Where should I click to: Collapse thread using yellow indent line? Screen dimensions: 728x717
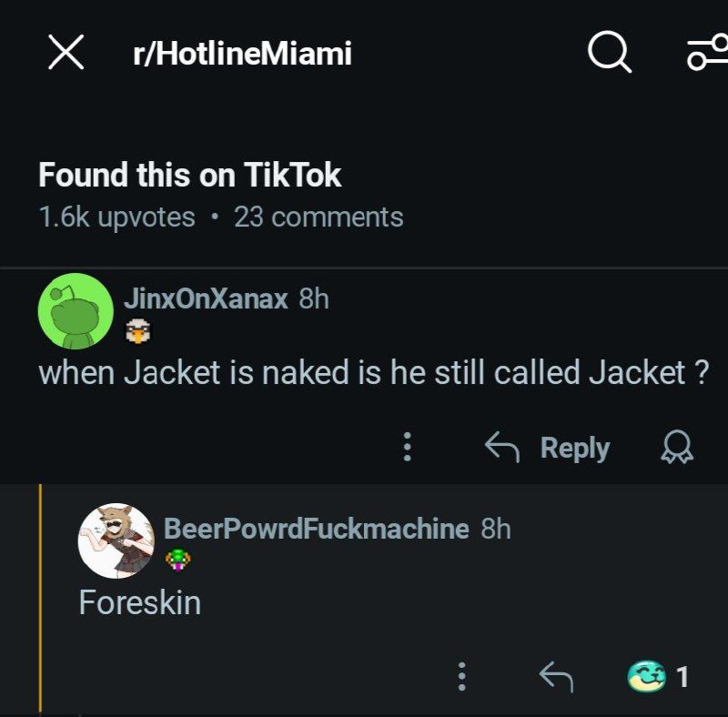coord(40,599)
